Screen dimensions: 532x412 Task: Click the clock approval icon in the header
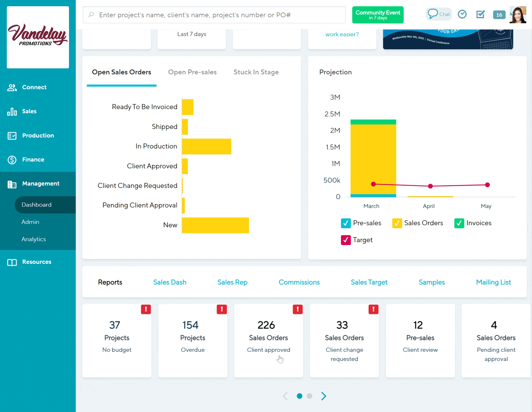point(462,14)
